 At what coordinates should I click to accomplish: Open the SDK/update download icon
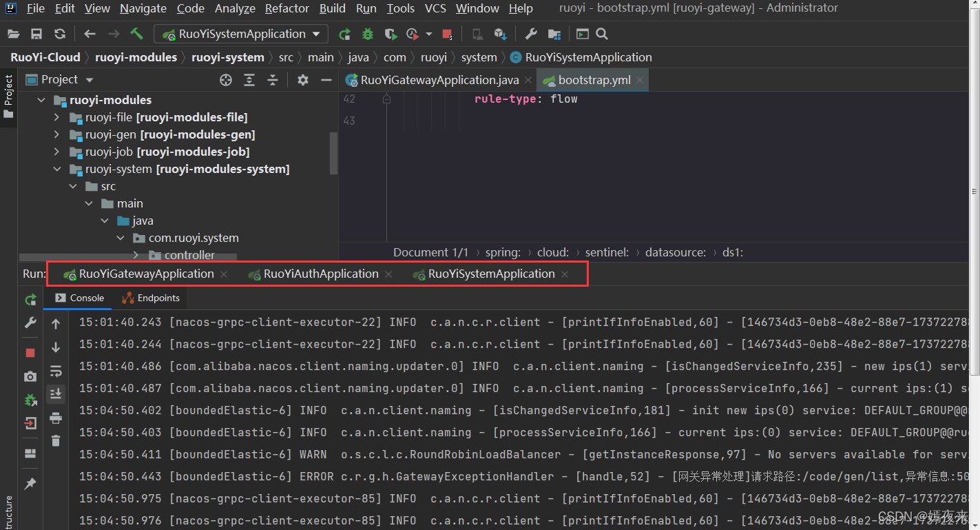501,34
